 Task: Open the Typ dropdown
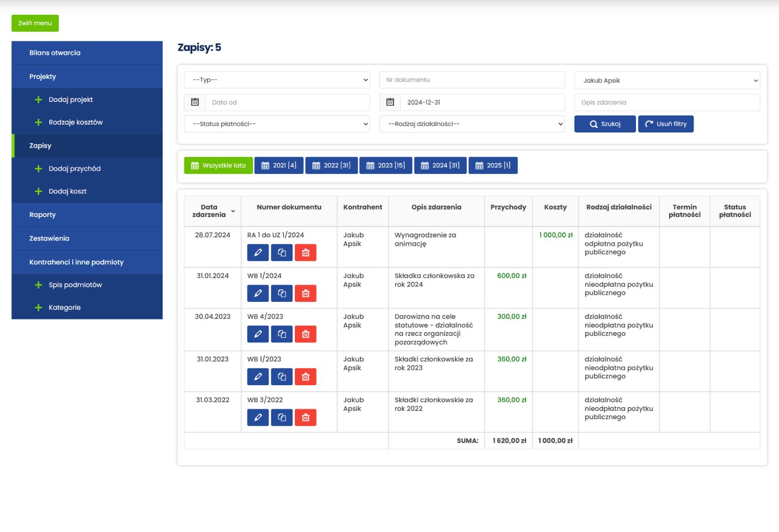point(277,80)
